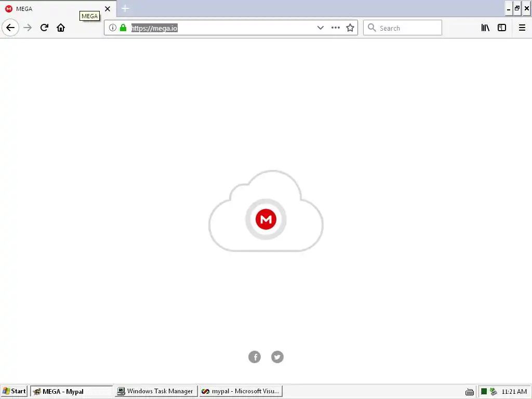This screenshot has height=399, width=532.
Task: Open the address bar history dropdown
Action: 320,28
